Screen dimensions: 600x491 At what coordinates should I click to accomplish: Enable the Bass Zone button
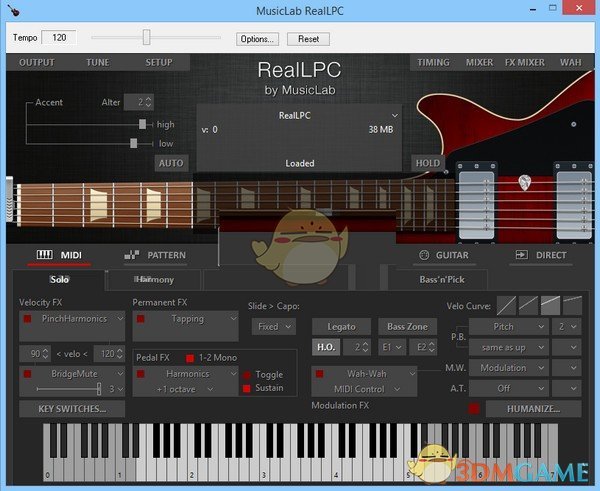pos(407,326)
